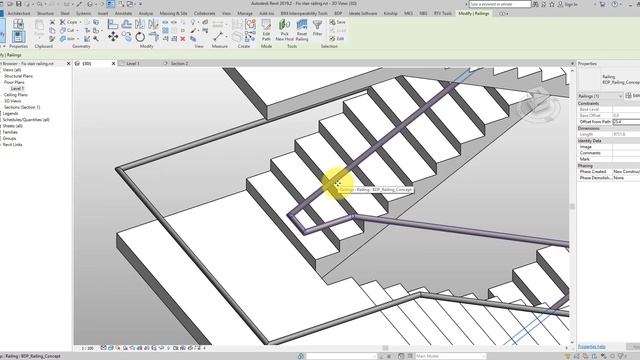The image size is (640, 360).
Task: Open the selection Filter tool
Action: click(x=317, y=28)
